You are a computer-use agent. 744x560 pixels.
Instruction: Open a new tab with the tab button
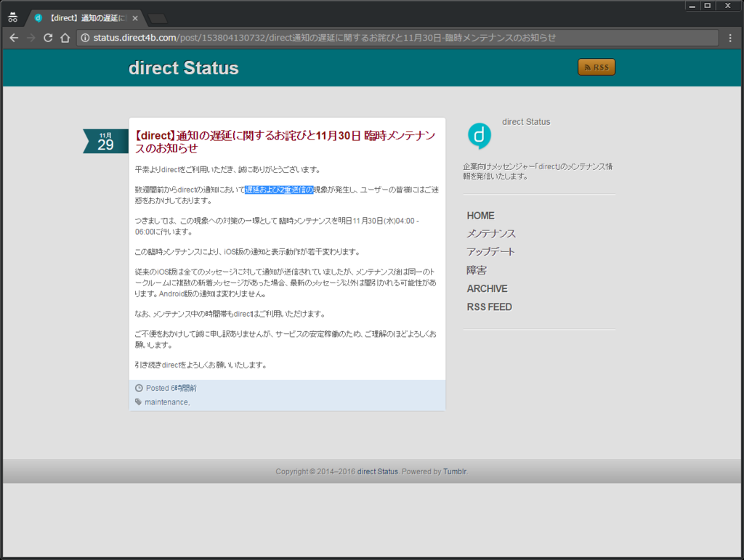(158, 18)
